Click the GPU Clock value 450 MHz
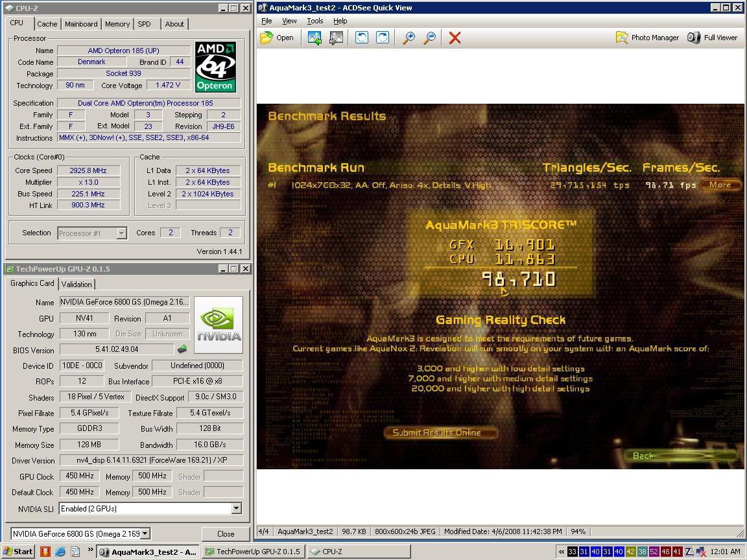 (80, 476)
